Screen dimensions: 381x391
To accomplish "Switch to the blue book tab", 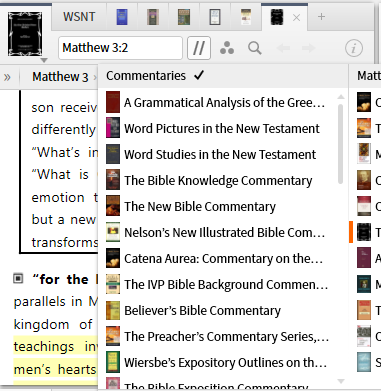I will tap(122, 17).
